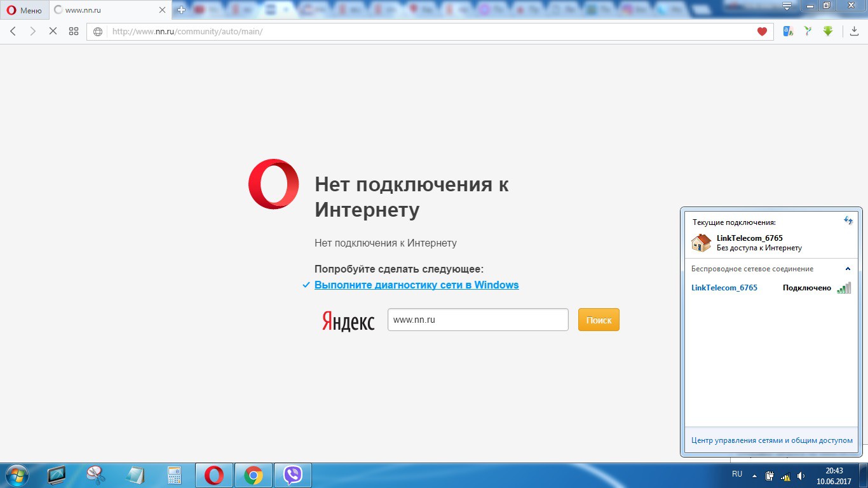Click the Wi-Fi signal strength bars
The height and width of the screenshot is (488, 868).
tap(844, 288)
